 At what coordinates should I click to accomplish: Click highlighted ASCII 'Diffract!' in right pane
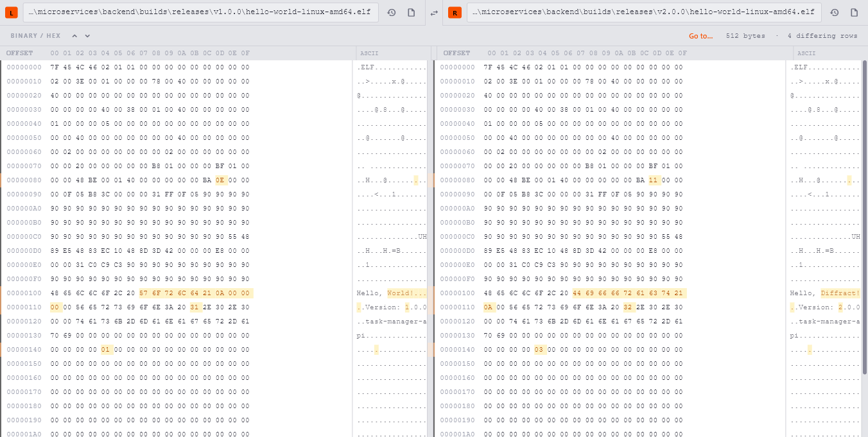pyautogui.click(x=840, y=293)
